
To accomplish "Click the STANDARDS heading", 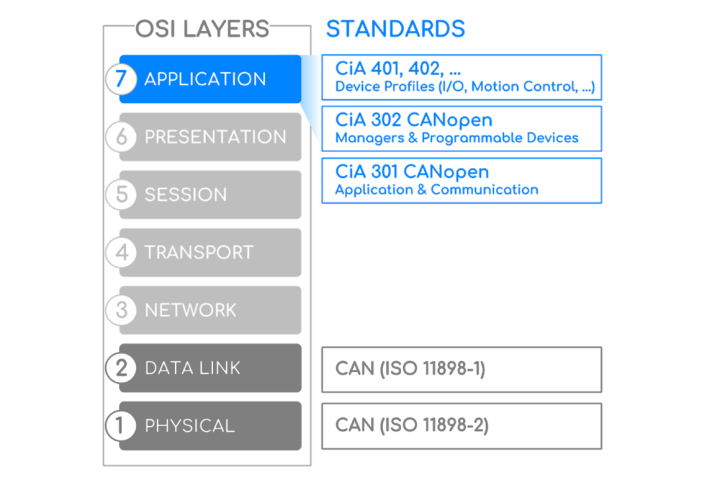I will [395, 28].
